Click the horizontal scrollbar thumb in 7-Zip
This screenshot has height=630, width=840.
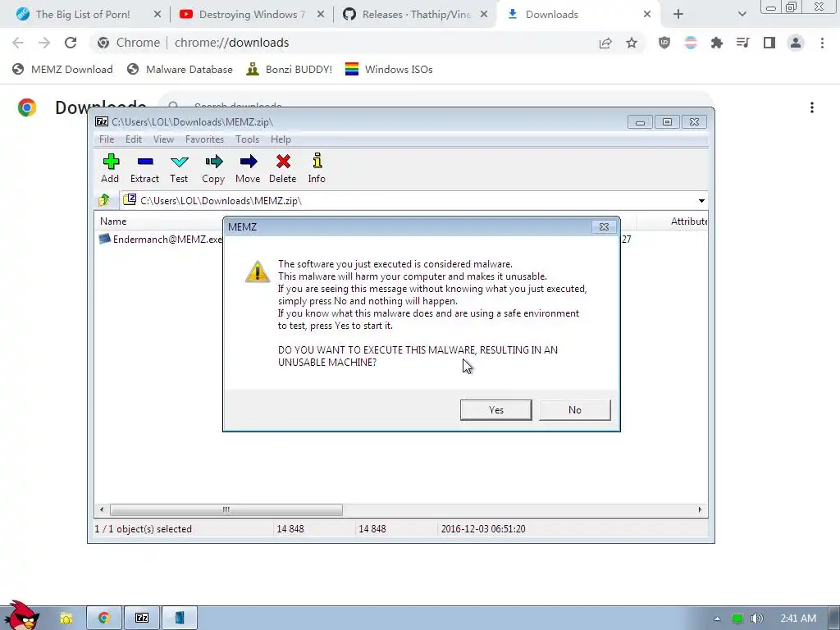226,509
